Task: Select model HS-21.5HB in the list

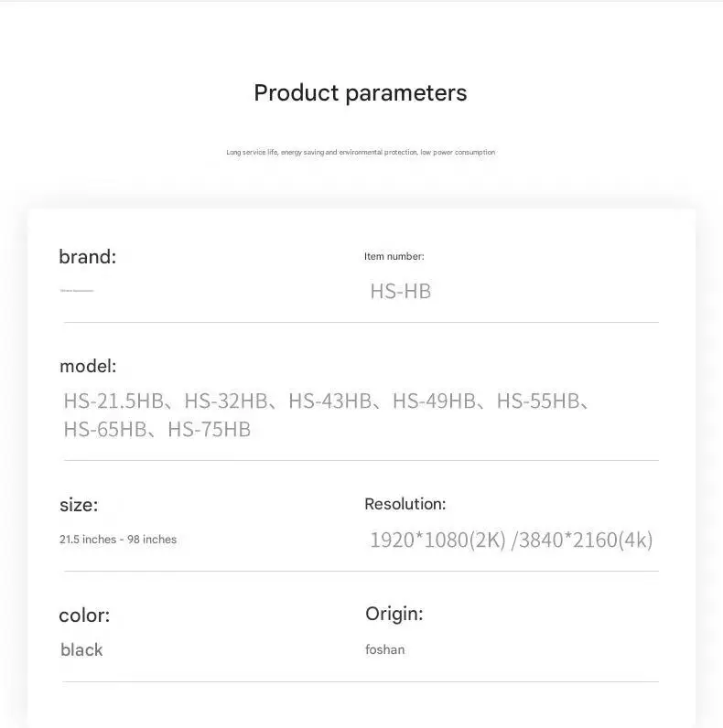Action: tap(113, 401)
